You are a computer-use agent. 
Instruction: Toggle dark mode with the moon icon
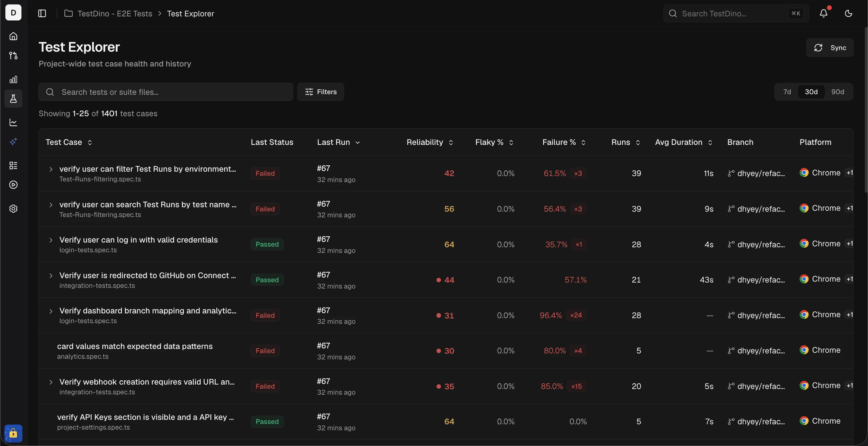click(x=849, y=13)
